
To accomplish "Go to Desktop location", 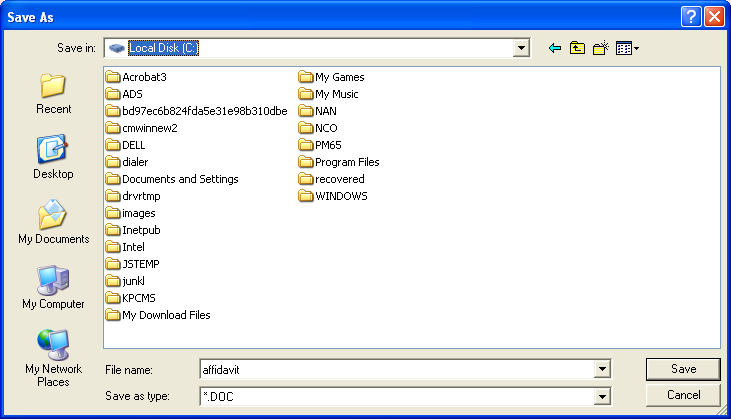I will (53, 158).
